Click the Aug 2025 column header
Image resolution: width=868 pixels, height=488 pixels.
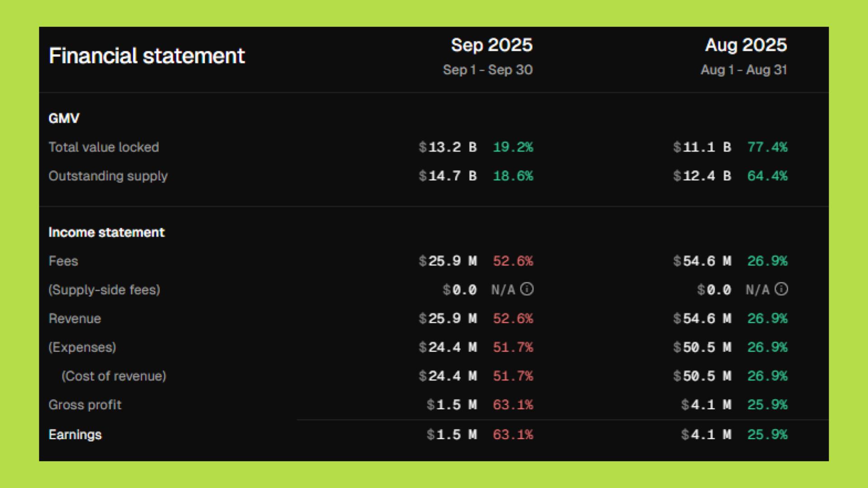point(745,45)
